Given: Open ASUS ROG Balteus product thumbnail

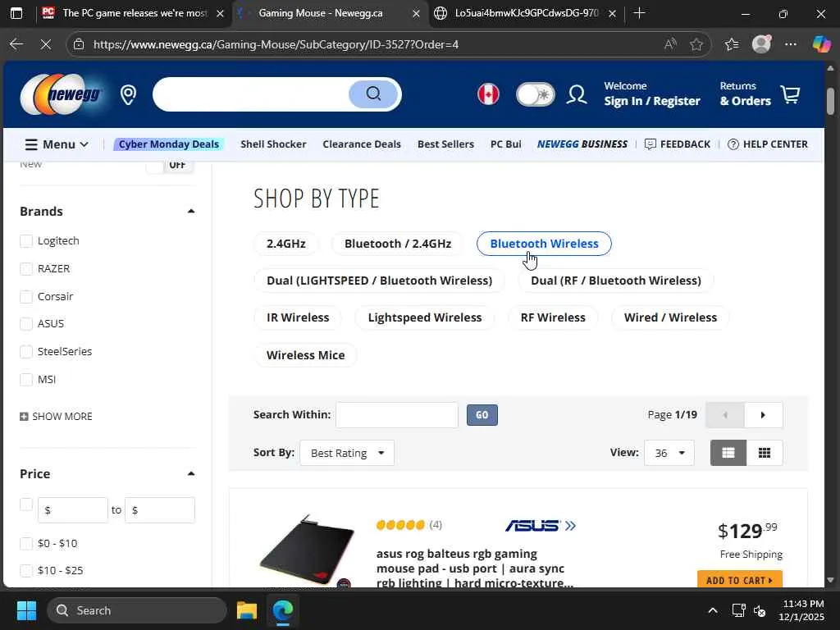Looking at the screenshot, I should (x=307, y=550).
